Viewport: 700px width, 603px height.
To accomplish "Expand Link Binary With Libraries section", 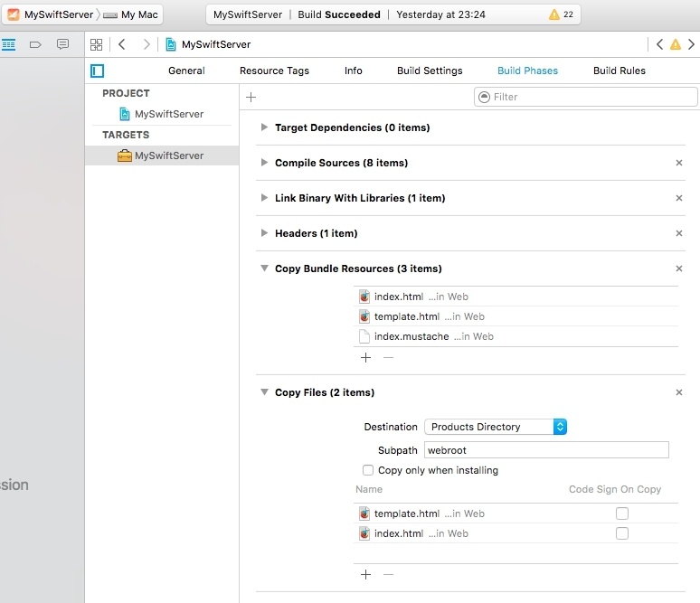I will coord(264,198).
